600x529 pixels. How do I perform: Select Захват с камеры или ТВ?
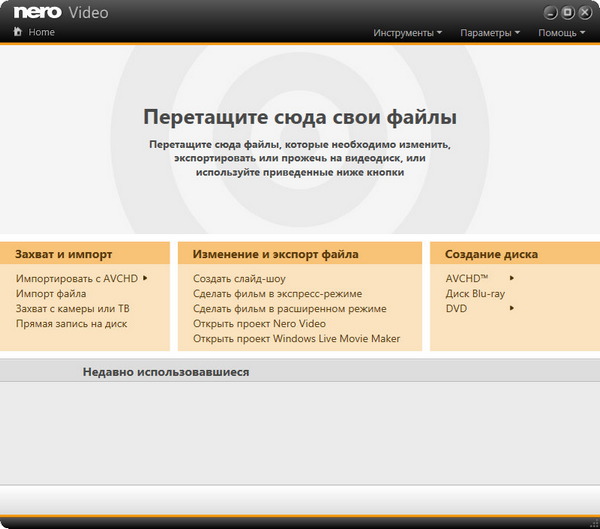coord(73,309)
